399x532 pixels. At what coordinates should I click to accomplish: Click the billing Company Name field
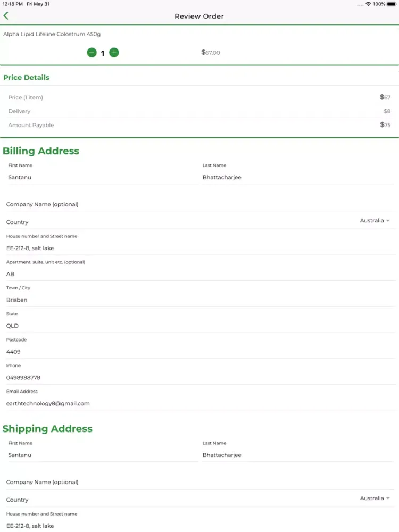click(x=199, y=205)
